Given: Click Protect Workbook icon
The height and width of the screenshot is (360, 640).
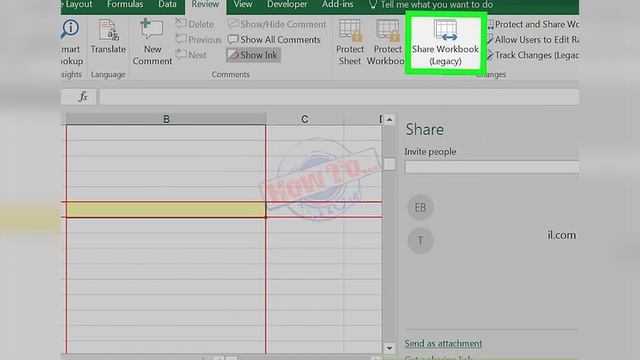Looking at the screenshot, I should (386, 42).
